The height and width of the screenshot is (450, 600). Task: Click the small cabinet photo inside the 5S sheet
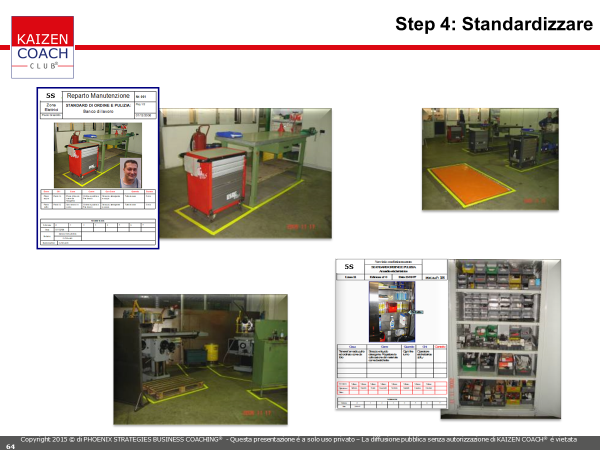[392, 311]
